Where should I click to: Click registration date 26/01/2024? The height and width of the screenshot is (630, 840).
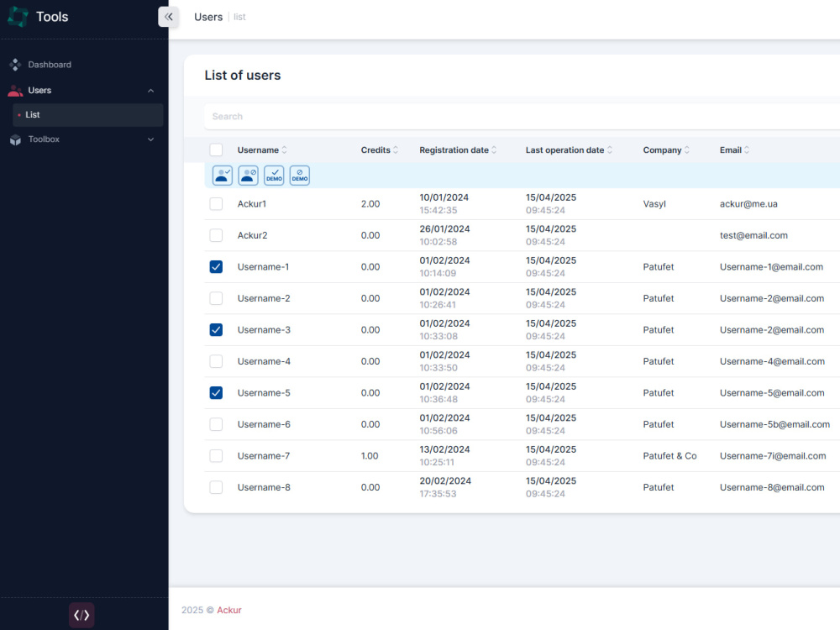[x=444, y=228]
